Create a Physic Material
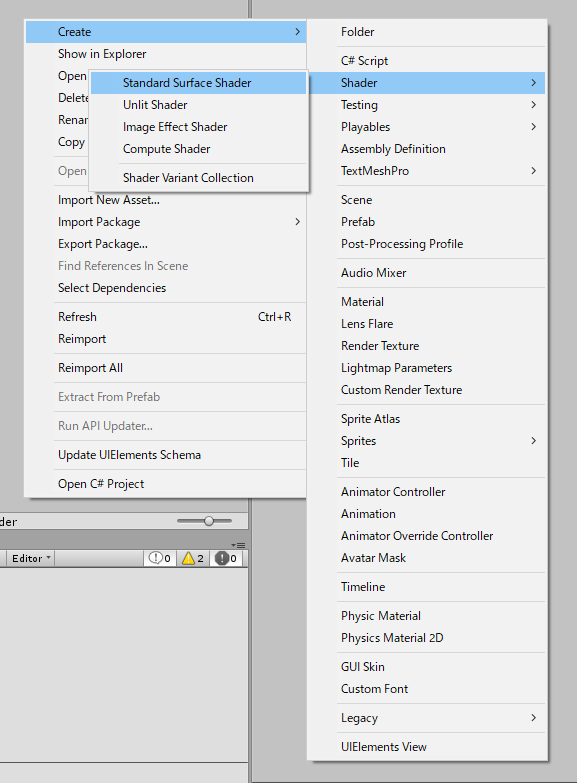577x783 pixels. click(427, 615)
